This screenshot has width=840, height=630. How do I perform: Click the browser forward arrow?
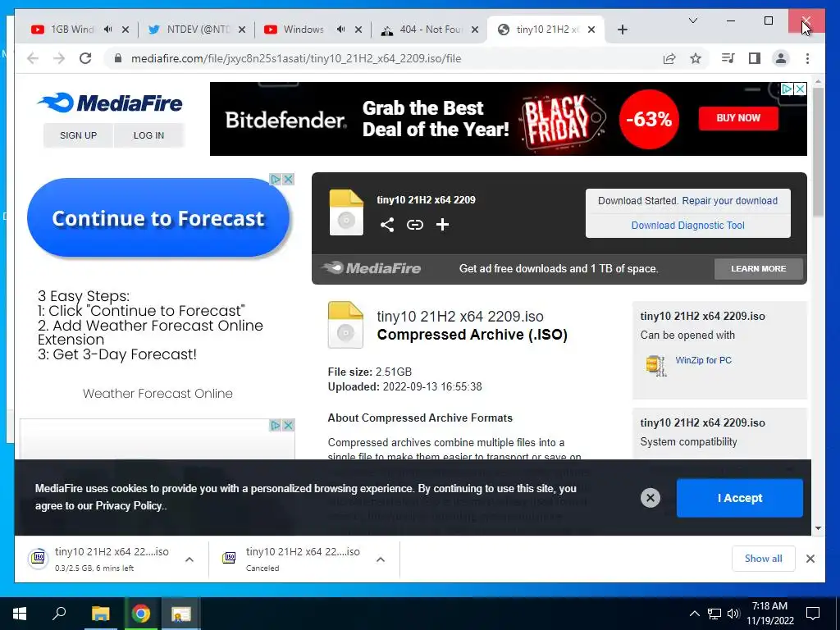(59, 58)
